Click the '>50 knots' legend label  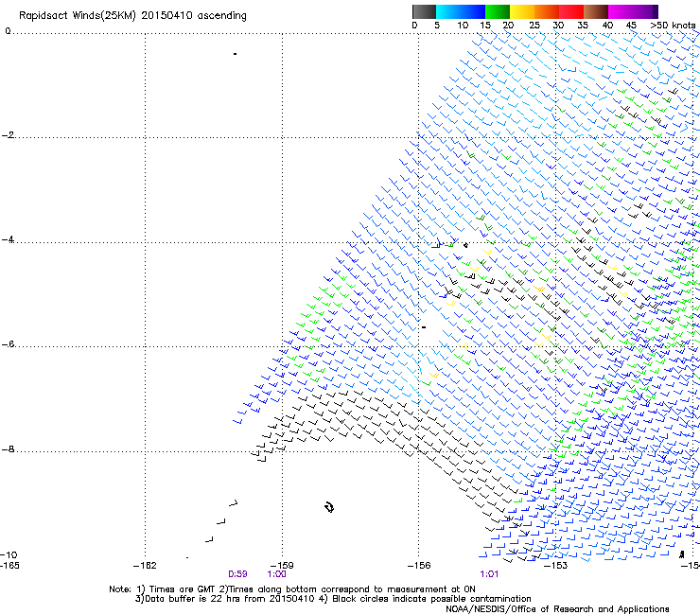coord(673,26)
